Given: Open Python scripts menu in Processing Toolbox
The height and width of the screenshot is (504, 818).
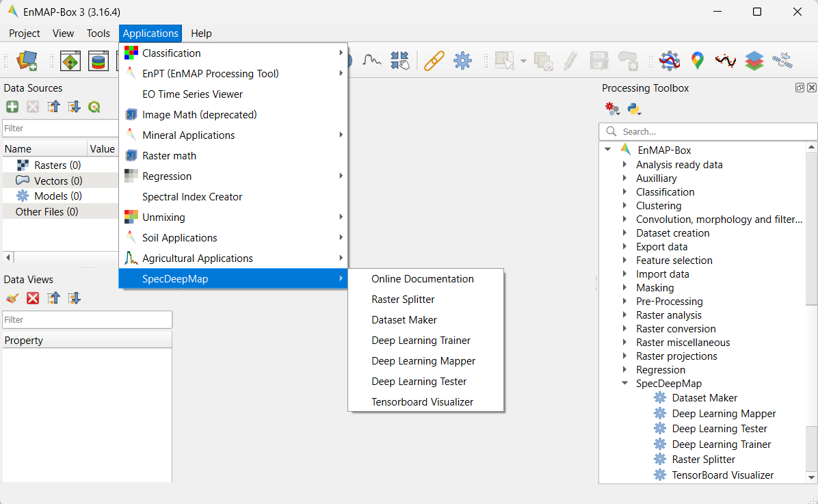Looking at the screenshot, I should coord(634,109).
